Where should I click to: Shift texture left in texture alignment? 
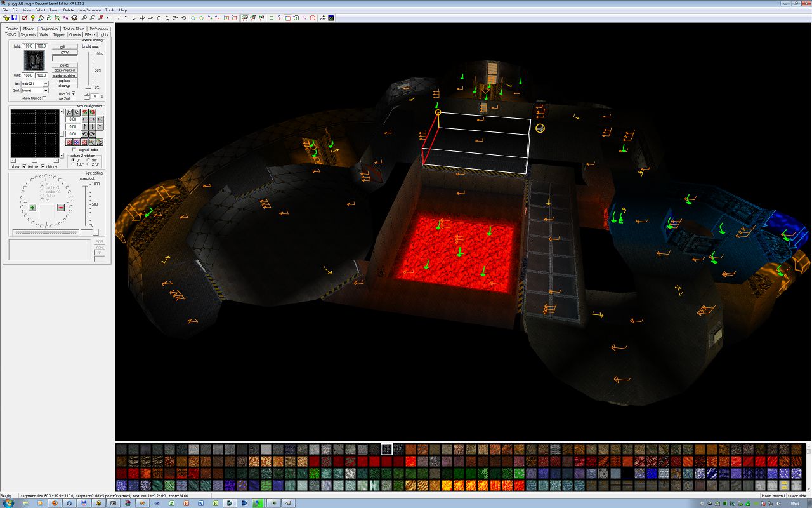pos(84,119)
